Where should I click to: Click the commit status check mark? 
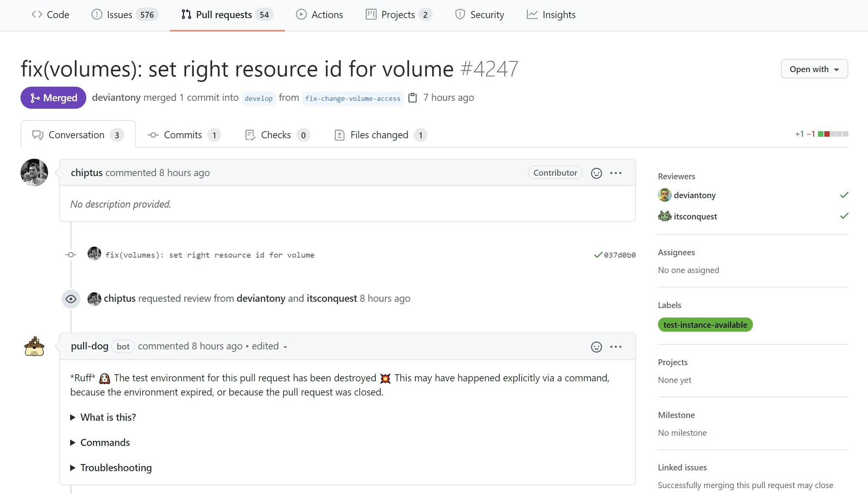(598, 255)
